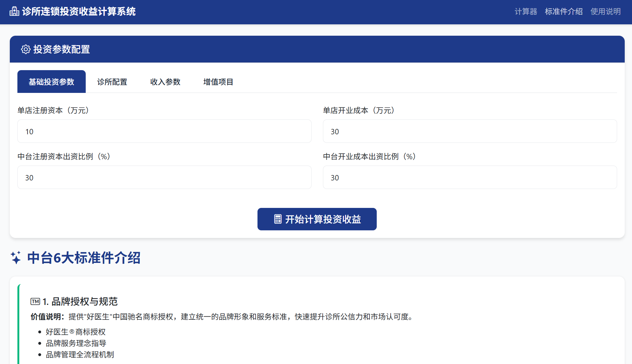
Task: Click the 中台开业成本出资比例 input field
Action: (x=469, y=177)
